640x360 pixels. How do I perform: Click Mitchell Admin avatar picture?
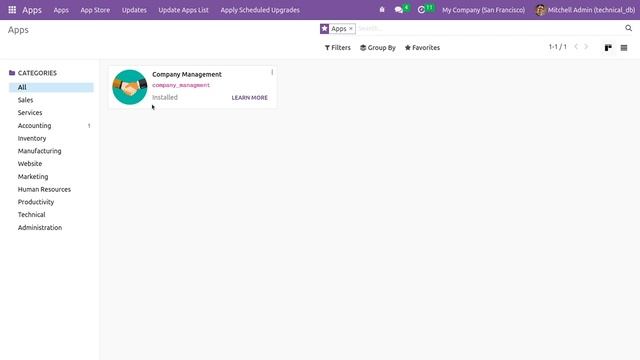pyautogui.click(x=540, y=10)
